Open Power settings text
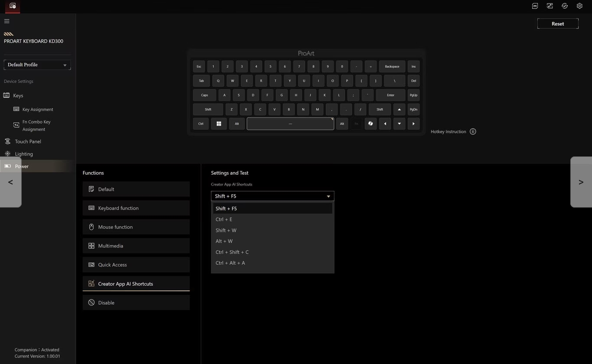 coord(22,166)
